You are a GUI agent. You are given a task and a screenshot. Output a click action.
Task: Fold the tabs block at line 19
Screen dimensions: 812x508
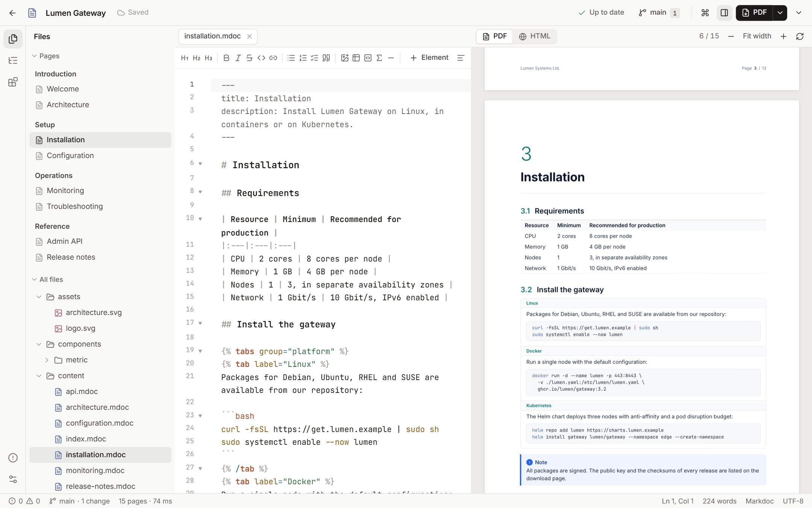coord(200,351)
